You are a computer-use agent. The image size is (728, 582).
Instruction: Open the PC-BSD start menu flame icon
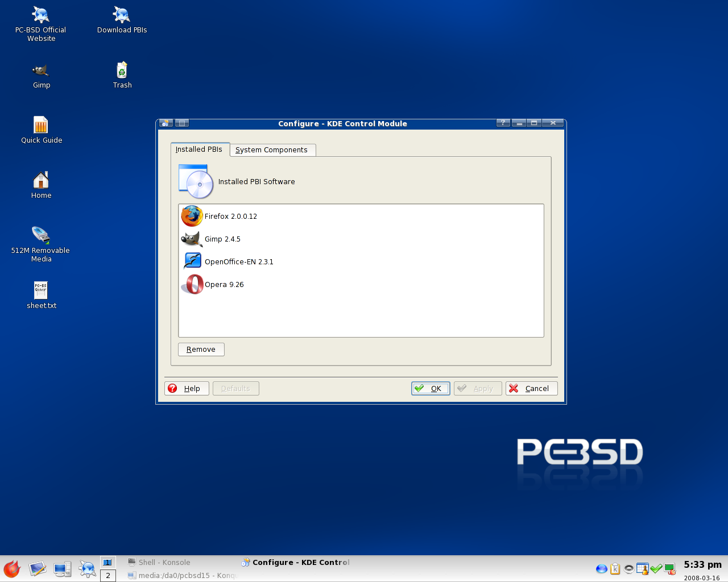[12, 569]
